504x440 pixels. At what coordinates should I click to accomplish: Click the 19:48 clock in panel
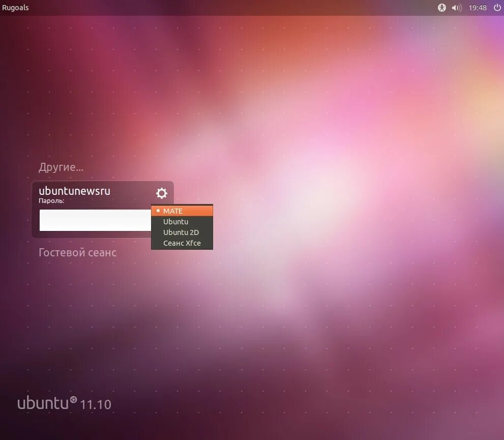coord(478,8)
